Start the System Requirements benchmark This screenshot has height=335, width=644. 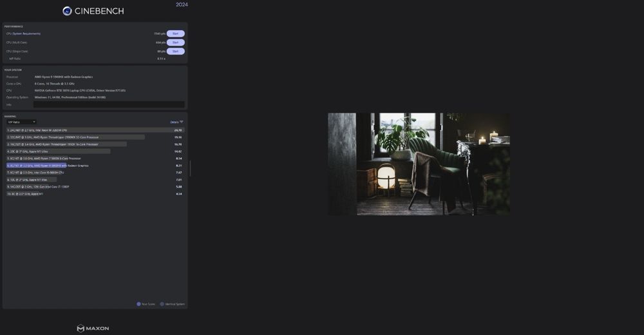pyautogui.click(x=175, y=33)
